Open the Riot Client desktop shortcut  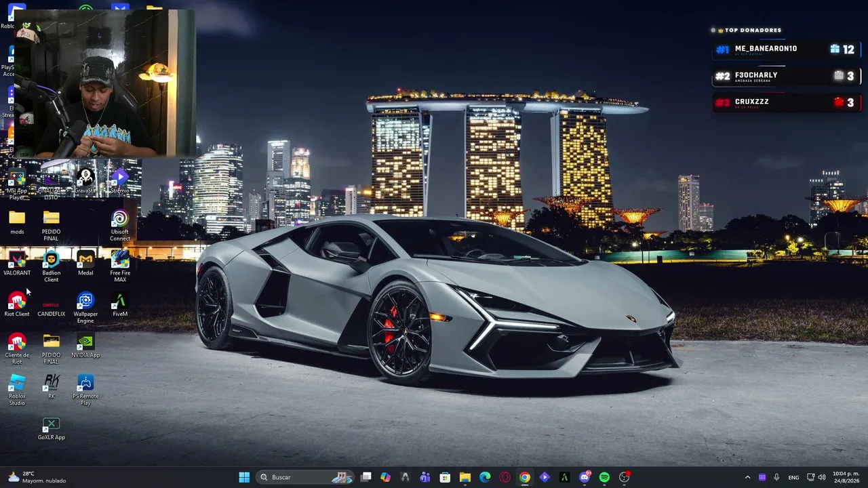[17, 305]
